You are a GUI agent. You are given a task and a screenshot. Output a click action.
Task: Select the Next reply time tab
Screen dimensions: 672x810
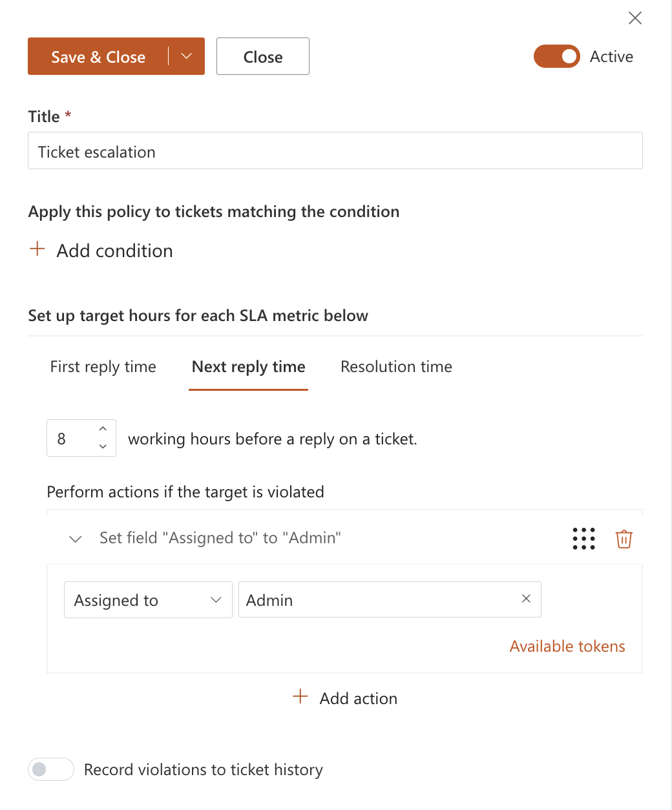pos(248,367)
